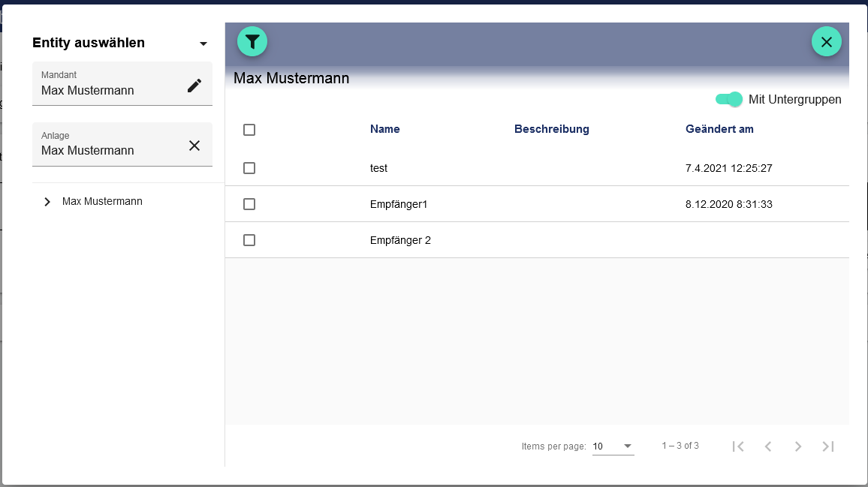Close the dialog with the green X button
The height and width of the screenshot is (487, 868).
tap(826, 42)
